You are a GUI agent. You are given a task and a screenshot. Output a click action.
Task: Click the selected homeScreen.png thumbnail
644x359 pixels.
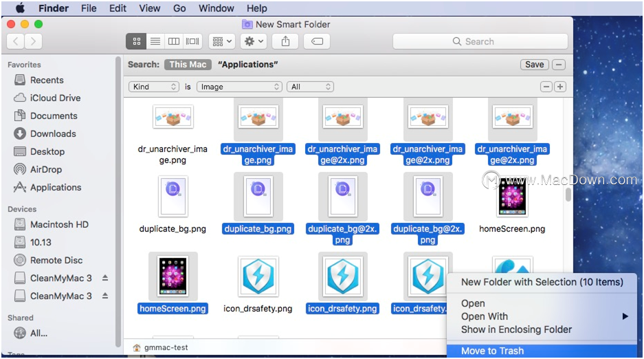(x=173, y=276)
